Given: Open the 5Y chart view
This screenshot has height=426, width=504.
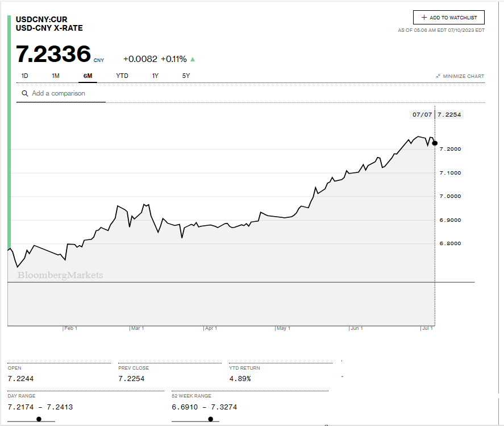Looking at the screenshot, I should pyautogui.click(x=186, y=76).
